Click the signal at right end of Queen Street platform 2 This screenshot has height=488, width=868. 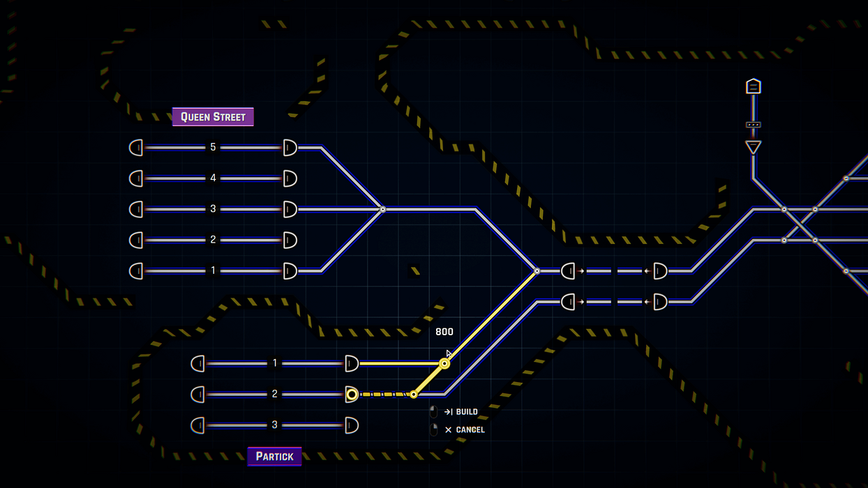tap(290, 240)
